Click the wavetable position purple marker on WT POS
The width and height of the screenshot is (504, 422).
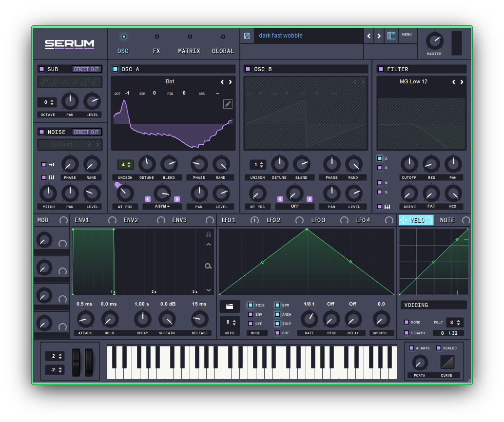117,185
